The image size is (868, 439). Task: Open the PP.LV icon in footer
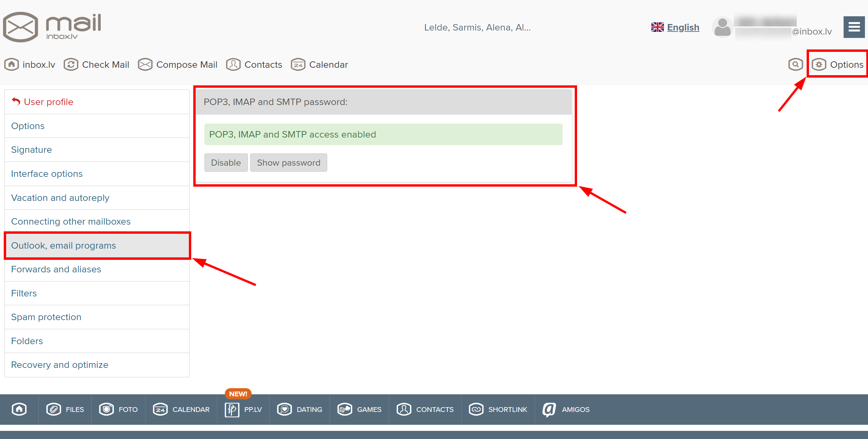232,409
